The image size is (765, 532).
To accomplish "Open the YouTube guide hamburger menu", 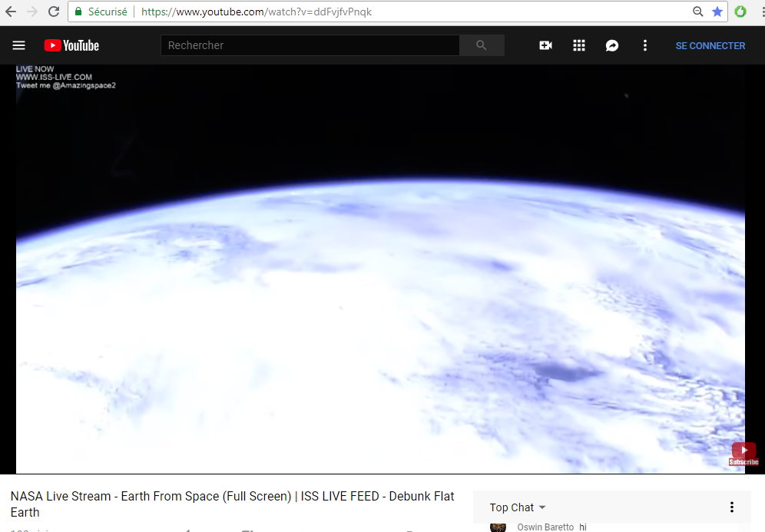I will pos(18,45).
